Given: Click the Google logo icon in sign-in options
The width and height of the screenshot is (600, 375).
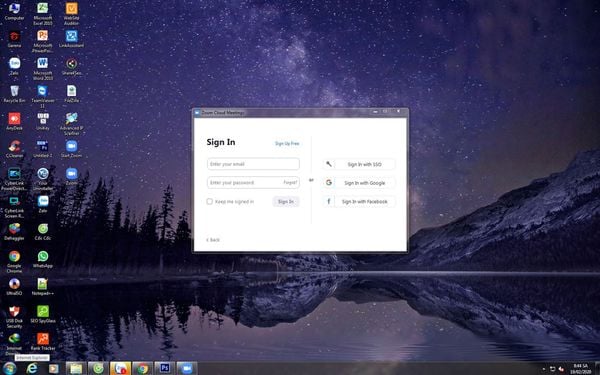Looking at the screenshot, I should 329,183.
